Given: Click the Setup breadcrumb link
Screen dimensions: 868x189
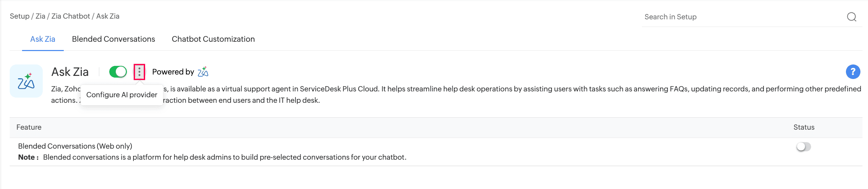Looking at the screenshot, I should 20,16.
